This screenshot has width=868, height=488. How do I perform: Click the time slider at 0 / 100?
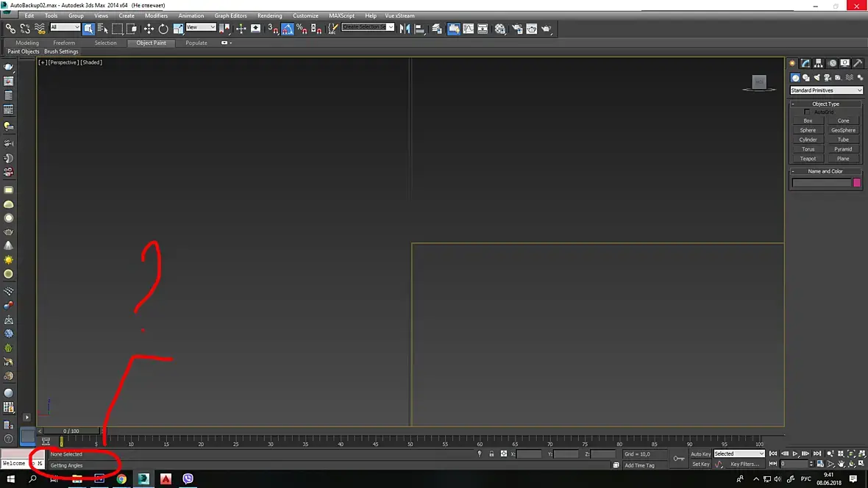tap(71, 431)
